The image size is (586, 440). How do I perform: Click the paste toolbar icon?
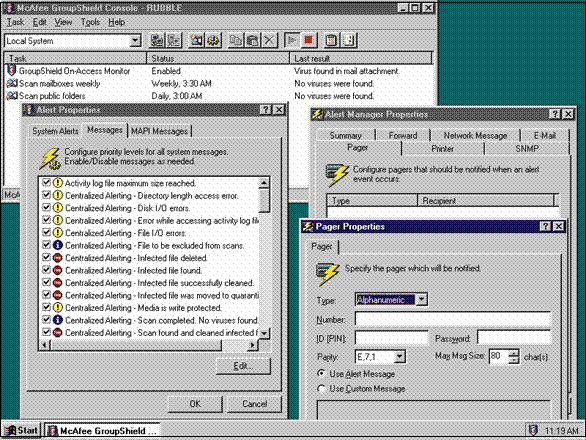253,40
